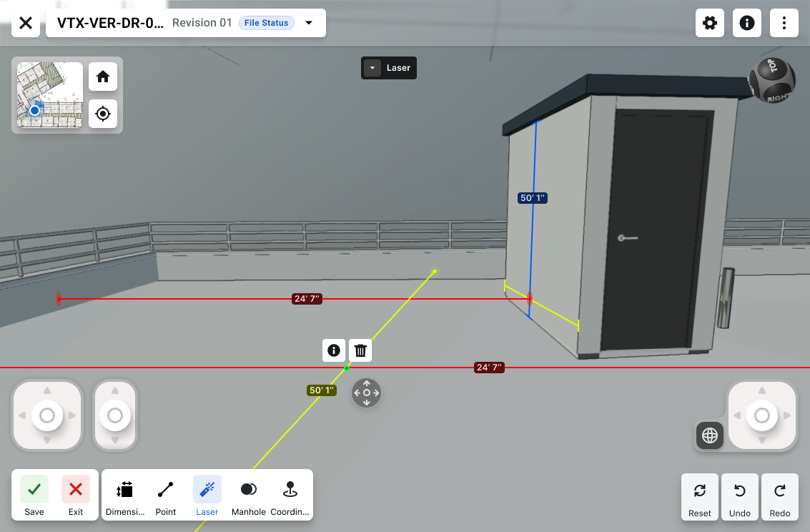
Task: Reset the measurements
Action: point(700,497)
